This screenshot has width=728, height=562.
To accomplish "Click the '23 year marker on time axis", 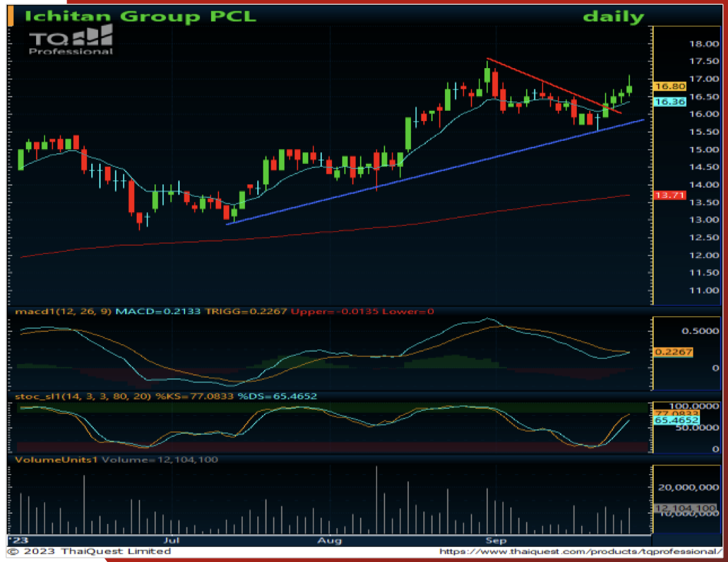I will pos(18,541).
